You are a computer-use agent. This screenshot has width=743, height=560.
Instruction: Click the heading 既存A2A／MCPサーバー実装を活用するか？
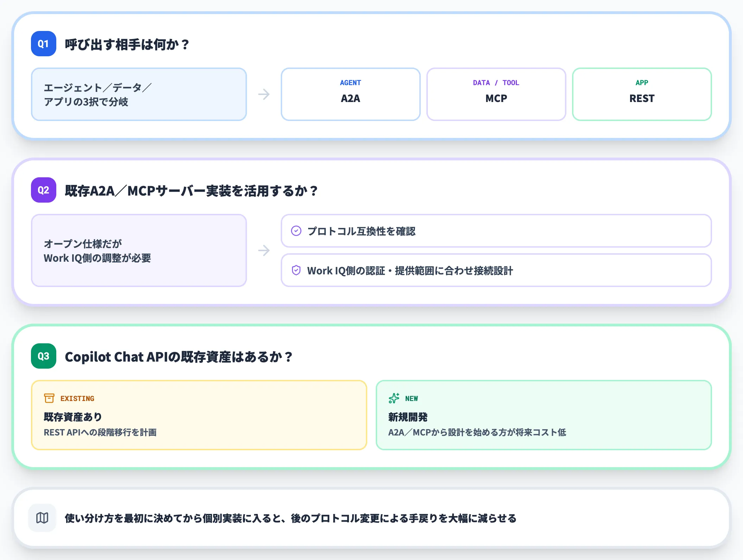tap(192, 191)
